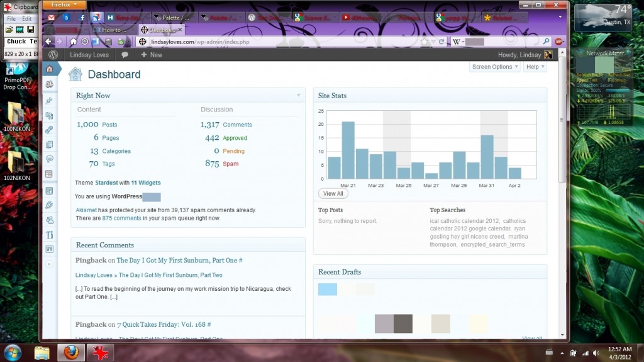The image size is (644, 362).
Task: Click the Firefox taskbar icon
Action: (71, 353)
